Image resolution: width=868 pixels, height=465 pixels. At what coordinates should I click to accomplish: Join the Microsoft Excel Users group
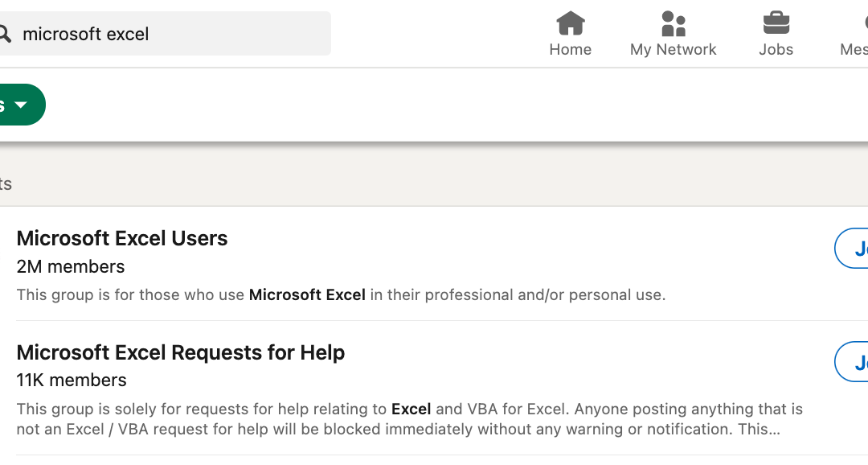tap(854, 249)
